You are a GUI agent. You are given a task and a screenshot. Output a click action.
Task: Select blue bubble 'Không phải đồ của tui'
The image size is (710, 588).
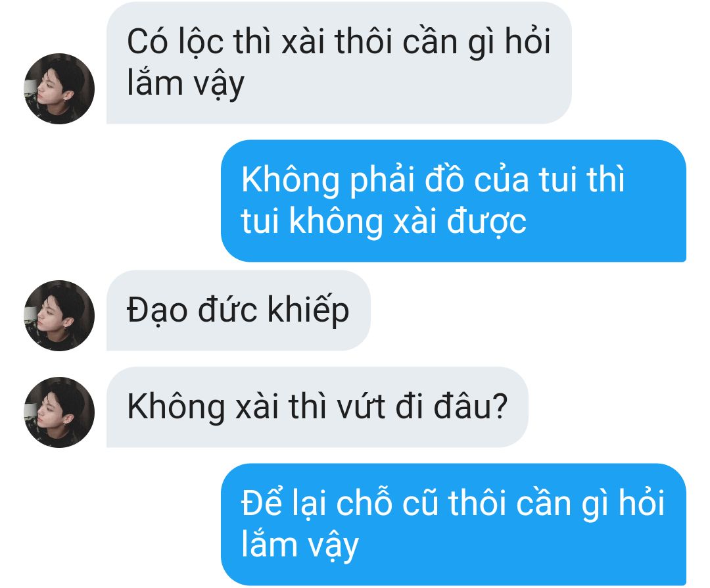tap(453, 201)
